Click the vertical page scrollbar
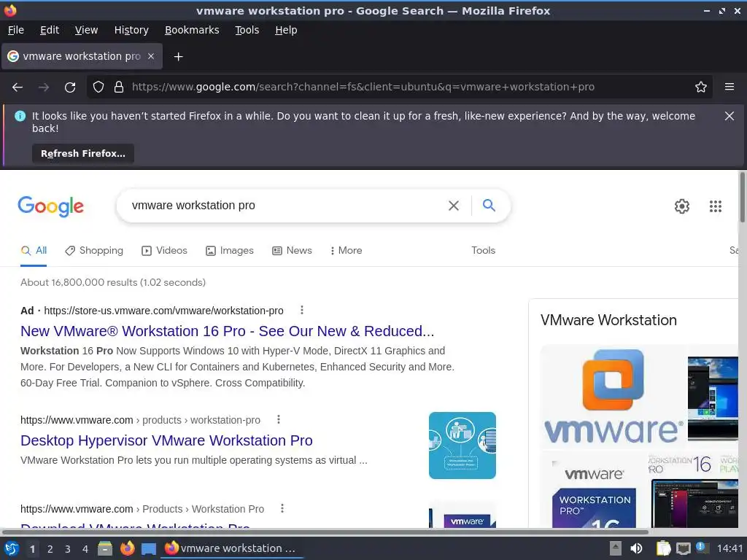This screenshot has height=560, width=747. pyautogui.click(x=742, y=197)
